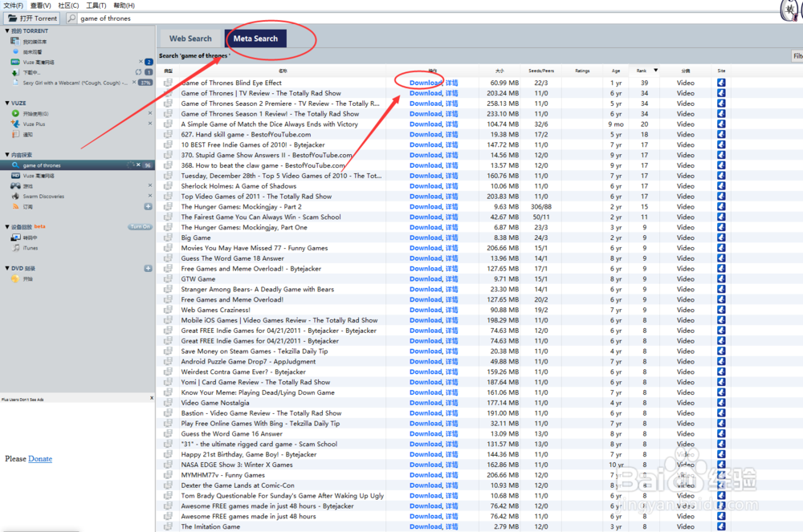Image resolution: width=803 pixels, height=532 pixels.
Task: Switch to the Web Search tab
Action: click(x=190, y=39)
